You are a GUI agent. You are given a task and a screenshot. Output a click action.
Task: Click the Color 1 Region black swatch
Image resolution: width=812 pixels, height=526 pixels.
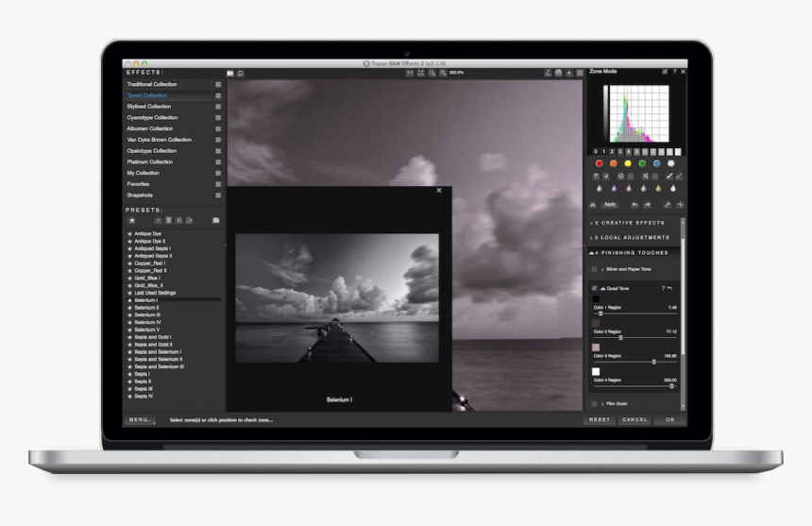(596, 298)
